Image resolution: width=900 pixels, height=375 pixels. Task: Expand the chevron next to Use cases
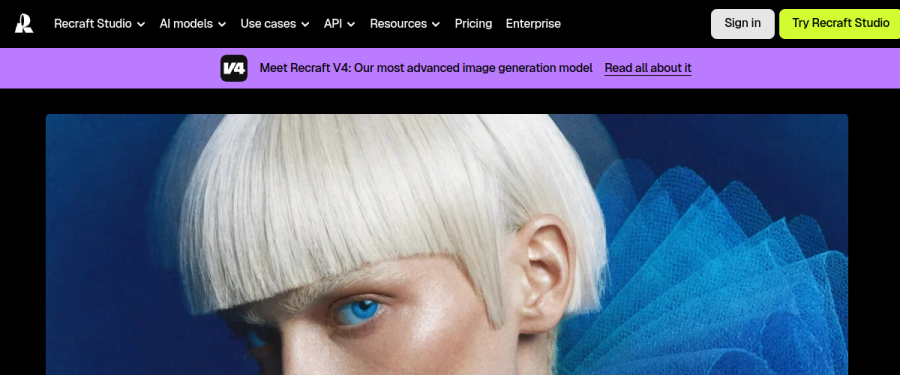(x=305, y=24)
